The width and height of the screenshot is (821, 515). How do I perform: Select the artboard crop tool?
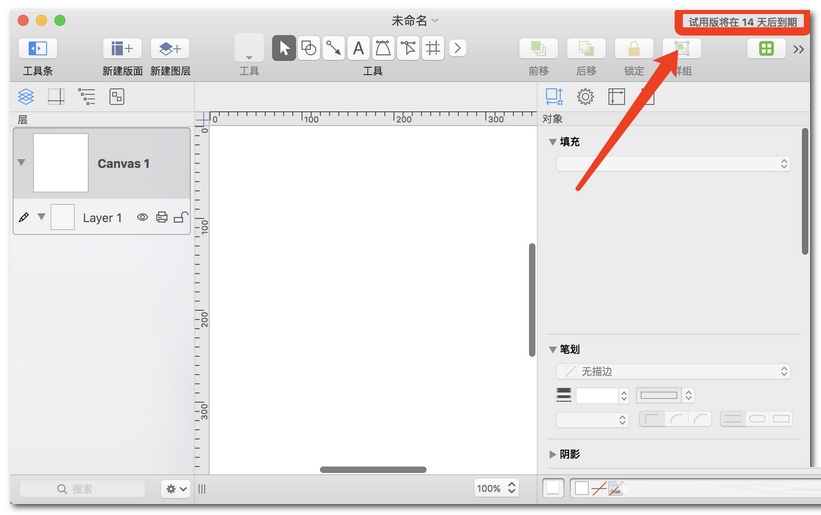pos(432,48)
